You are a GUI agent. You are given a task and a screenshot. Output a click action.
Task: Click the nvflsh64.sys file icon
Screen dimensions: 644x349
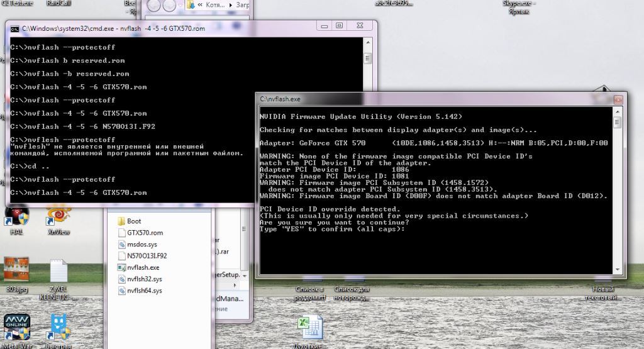pos(121,291)
